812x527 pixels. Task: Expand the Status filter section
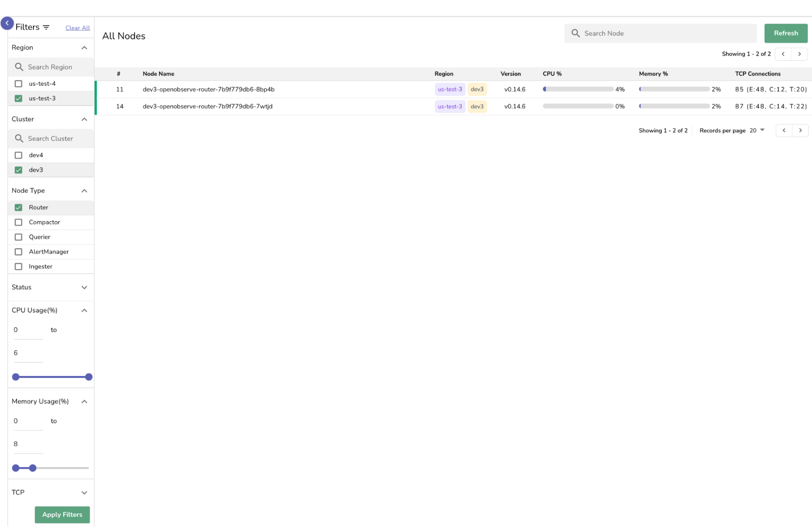(84, 287)
